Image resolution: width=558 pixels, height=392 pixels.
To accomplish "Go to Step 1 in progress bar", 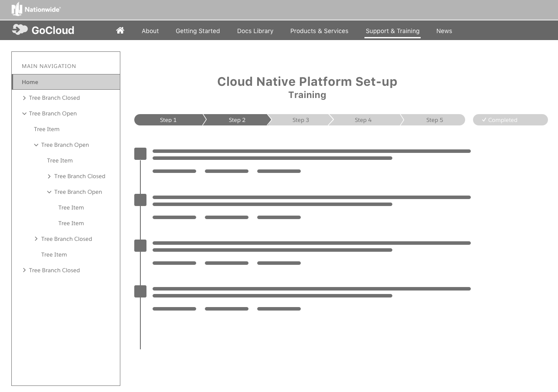I will click(x=168, y=120).
